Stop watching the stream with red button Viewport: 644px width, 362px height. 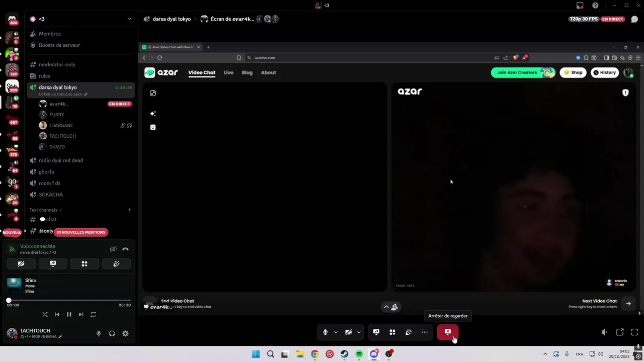[x=447, y=332]
